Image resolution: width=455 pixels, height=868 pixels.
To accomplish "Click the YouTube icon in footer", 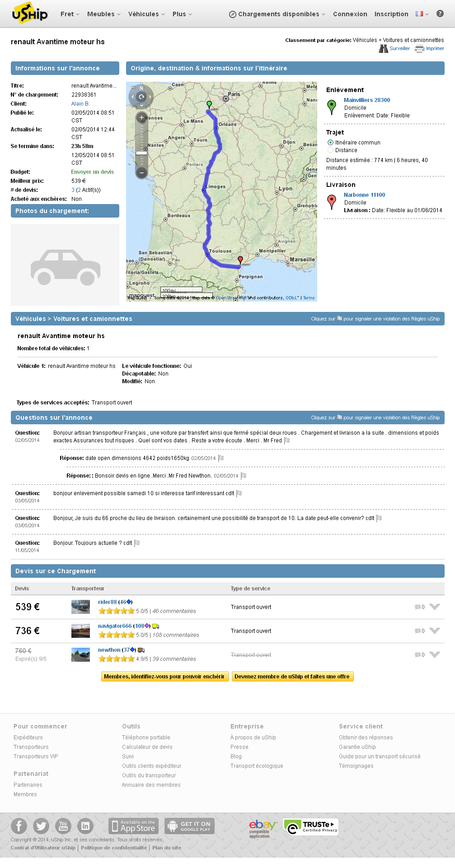I will click(63, 826).
